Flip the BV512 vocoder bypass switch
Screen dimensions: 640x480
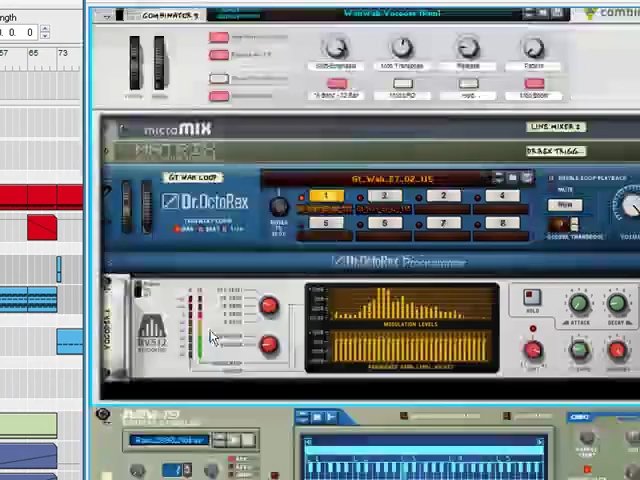point(138,289)
